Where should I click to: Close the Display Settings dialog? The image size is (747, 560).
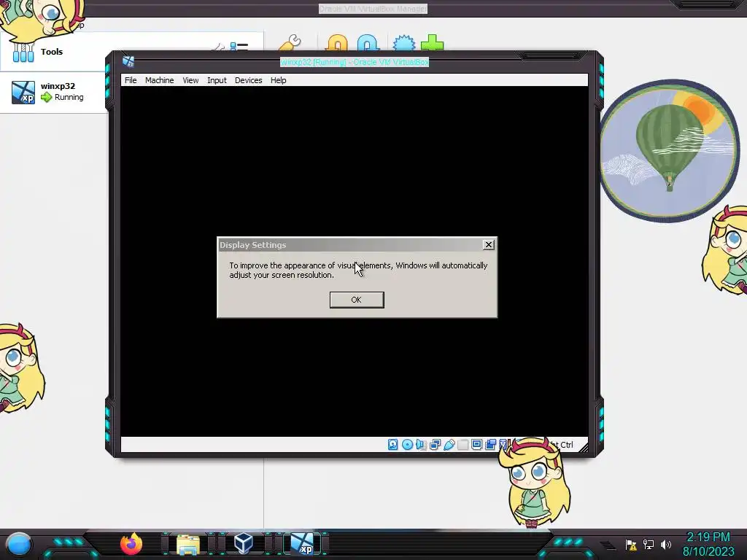[488, 245]
